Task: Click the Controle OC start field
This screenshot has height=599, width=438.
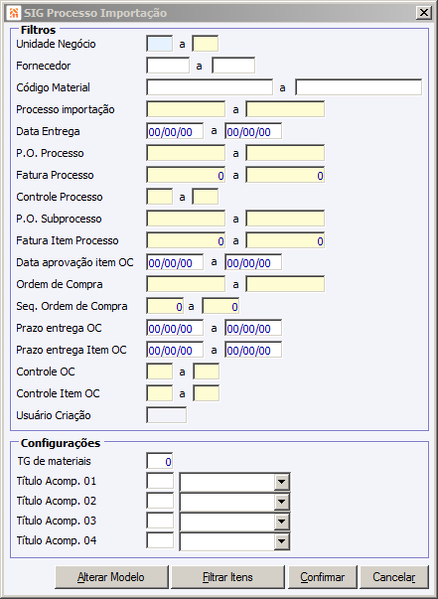Action: 160,372
